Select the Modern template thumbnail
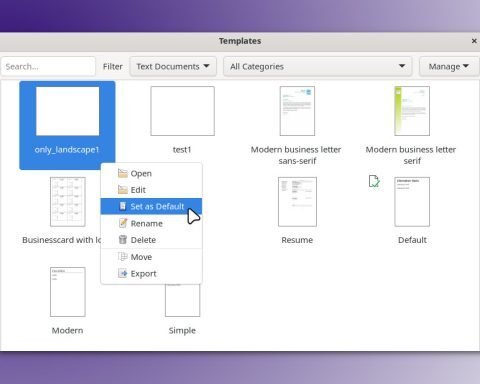The image size is (480, 384). (68, 292)
